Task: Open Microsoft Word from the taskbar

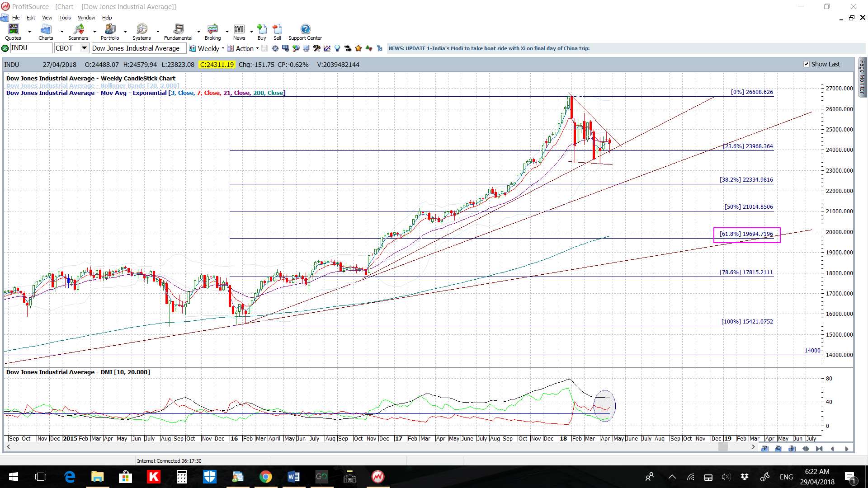Action: tap(293, 477)
